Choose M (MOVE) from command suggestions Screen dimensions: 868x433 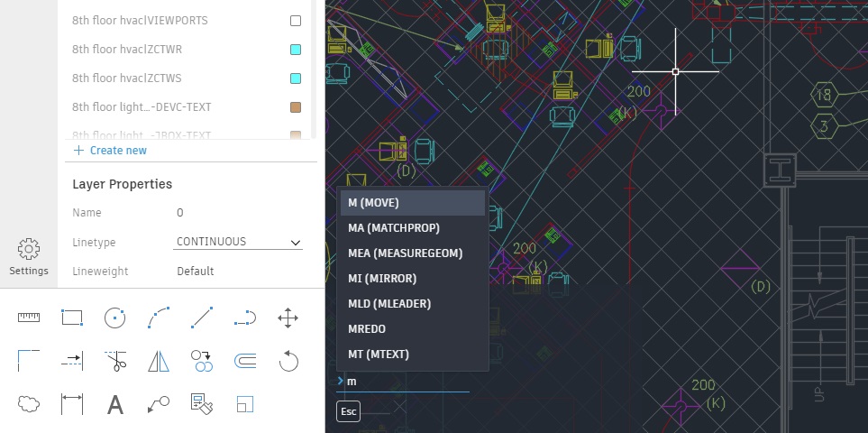(413, 203)
